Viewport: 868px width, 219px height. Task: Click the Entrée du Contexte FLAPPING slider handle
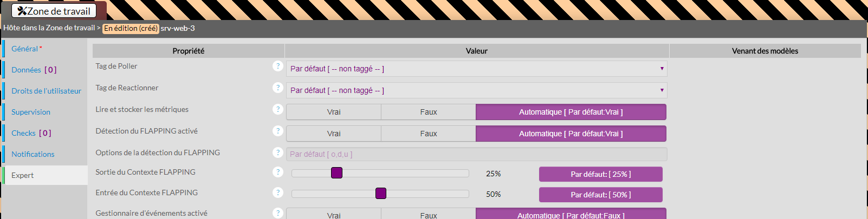click(381, 194)
